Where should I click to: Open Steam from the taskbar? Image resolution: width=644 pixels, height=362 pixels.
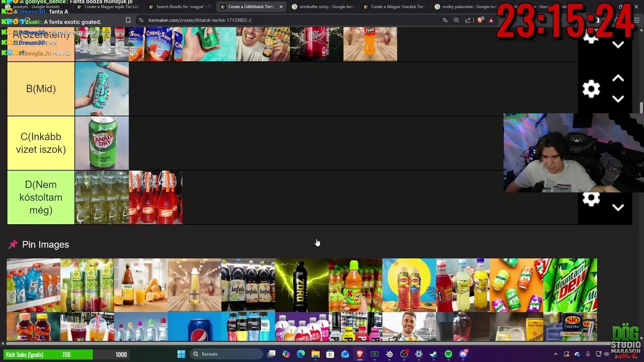[433, 354]
